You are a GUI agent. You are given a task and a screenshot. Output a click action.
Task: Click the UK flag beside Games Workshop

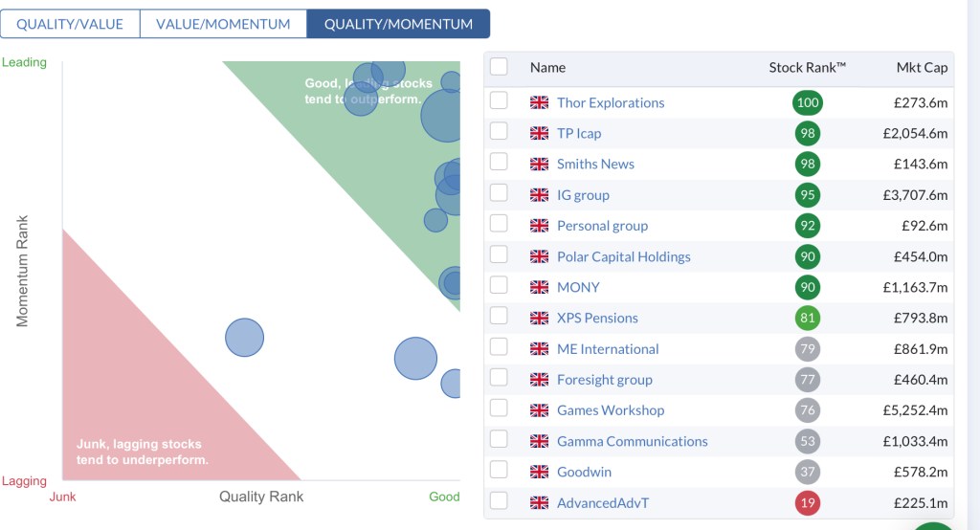click(x=539, y=410)
